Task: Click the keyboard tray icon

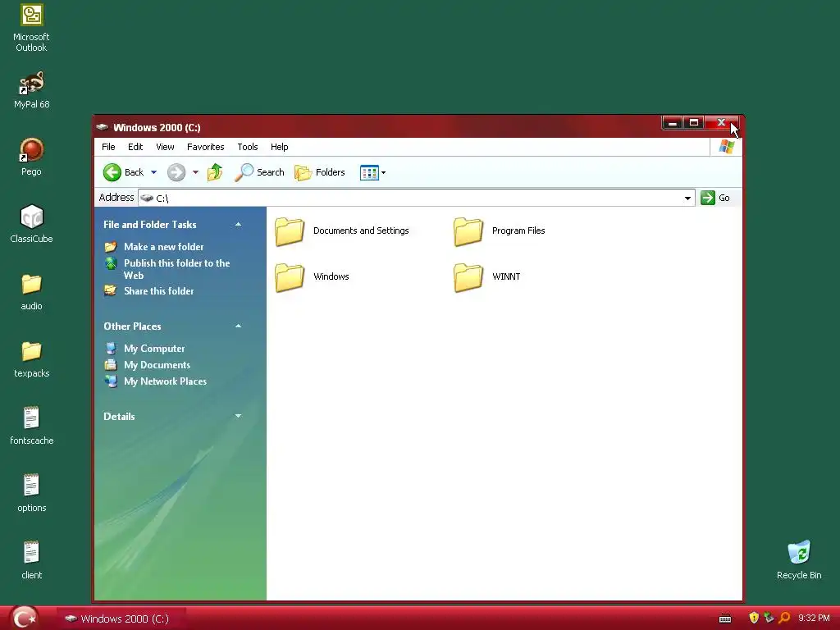Action: click(x=725, y=619)
